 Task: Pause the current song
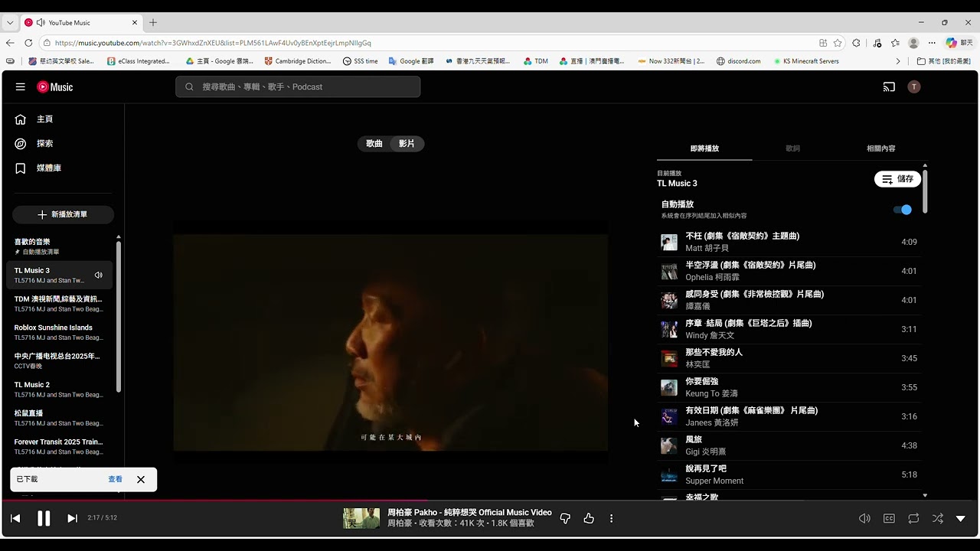(44, 518)
